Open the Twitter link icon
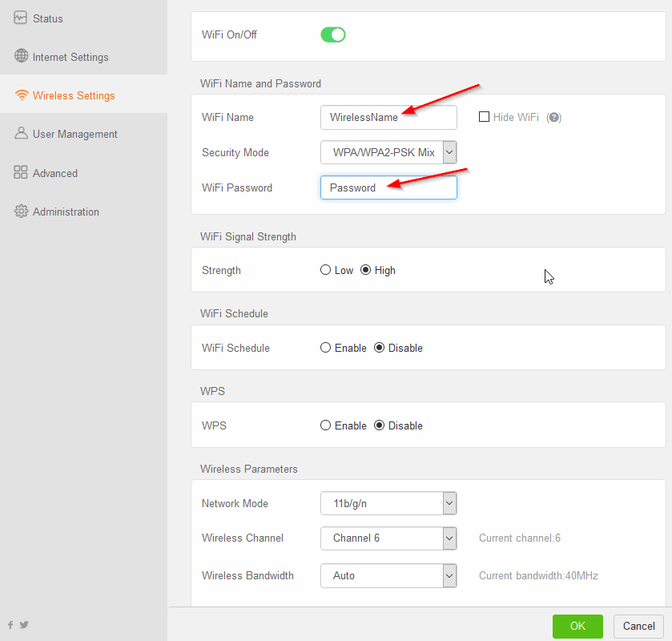This screenshot has height=641, width=672. 24,625
